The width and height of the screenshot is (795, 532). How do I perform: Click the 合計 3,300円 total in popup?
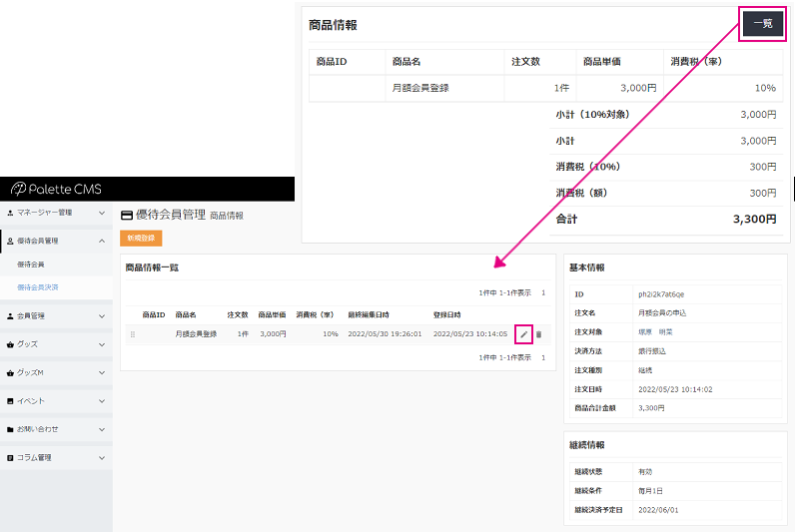(754, 219)
